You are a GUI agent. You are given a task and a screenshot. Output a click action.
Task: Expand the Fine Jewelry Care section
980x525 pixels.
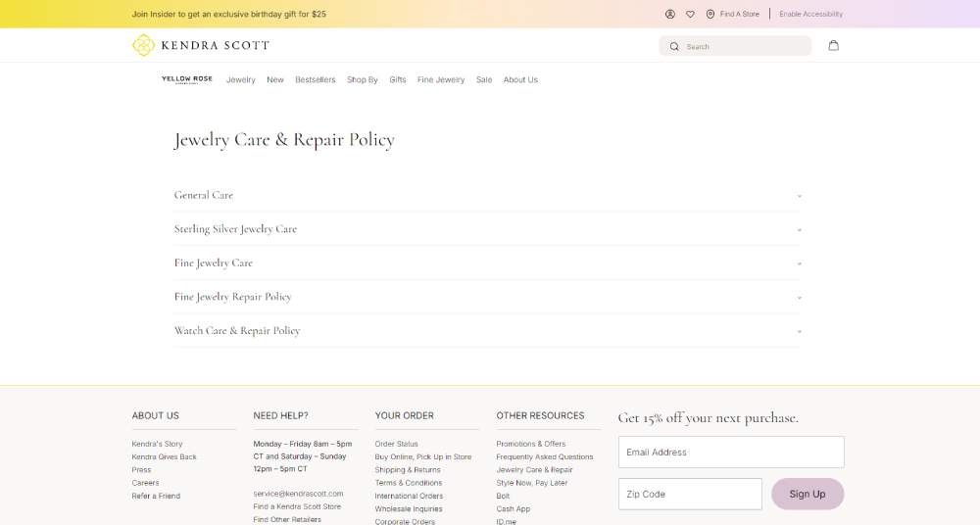pyautogui.click(x=487, y=262)
